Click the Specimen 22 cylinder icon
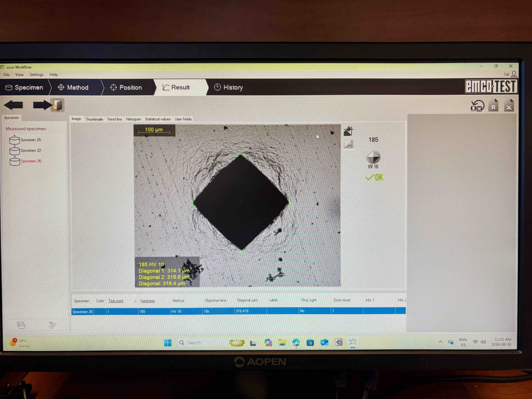The image size is (532, 399). (14, 150)
